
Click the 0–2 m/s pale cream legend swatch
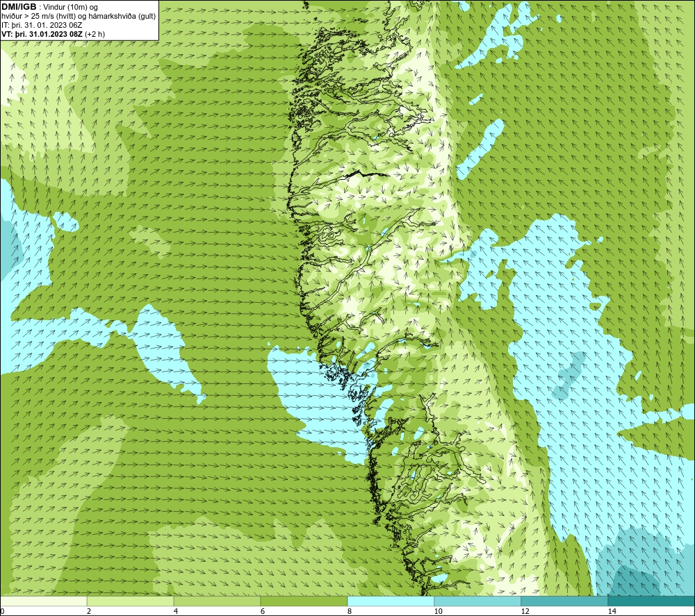(43, 601)
